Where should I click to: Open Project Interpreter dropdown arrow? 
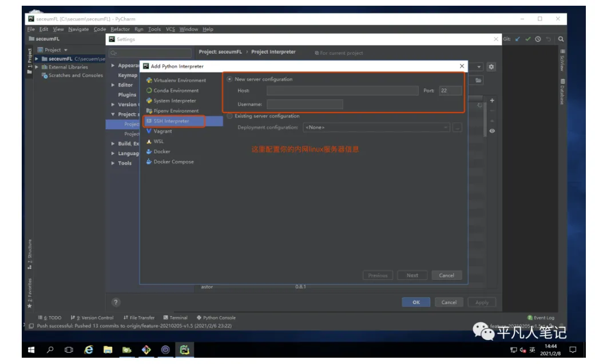pyautogui.click(x=479, y=67)
